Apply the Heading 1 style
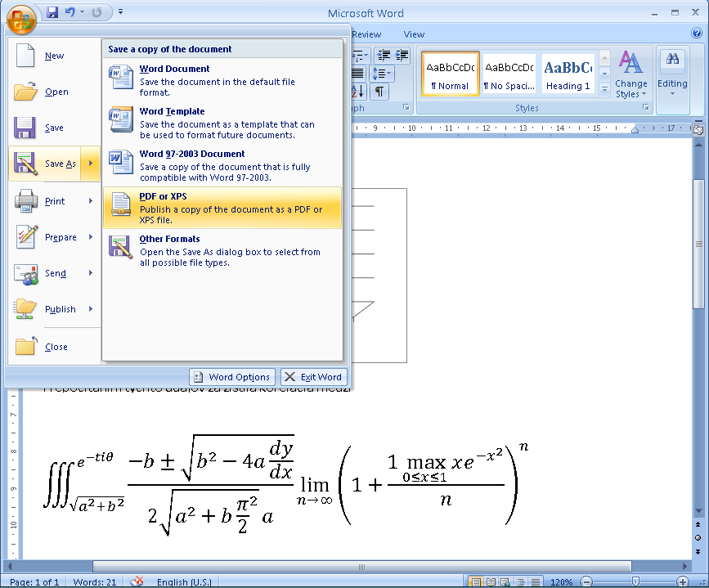 pyautogui.click(x=568, y=73)
